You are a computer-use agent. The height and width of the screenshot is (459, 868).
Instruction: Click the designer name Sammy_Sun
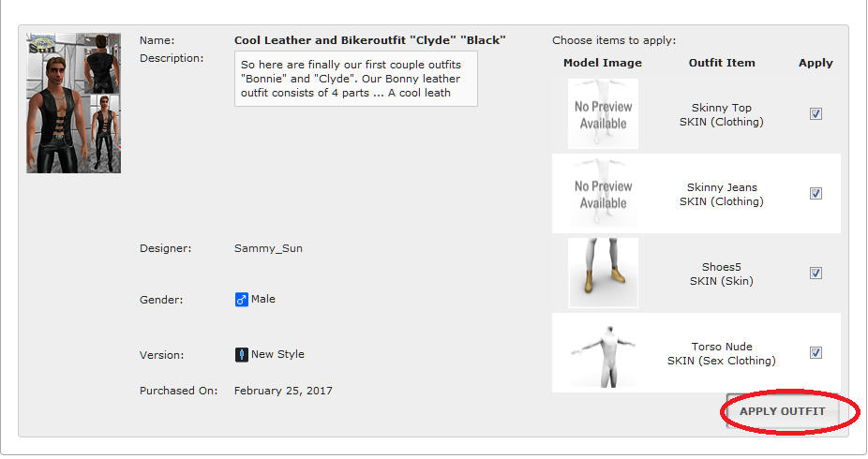(x=268, y=248)
